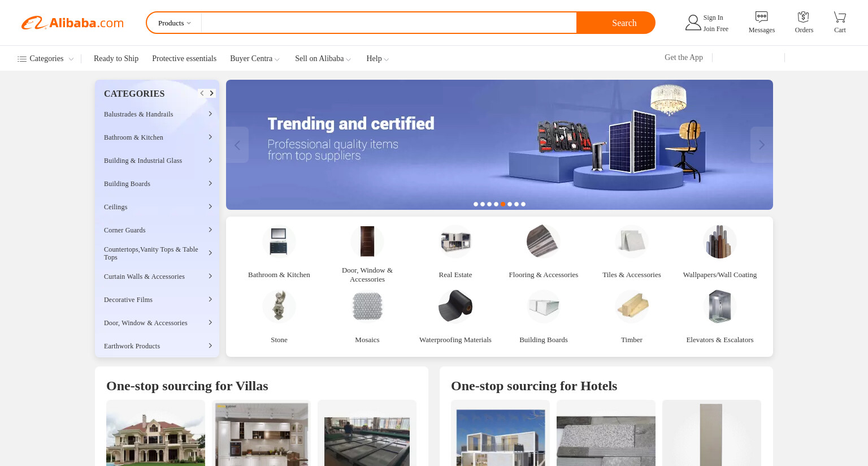Expand the Categories dropdown menu
The height and width of the screenshot is (466, 868).
[x=45, y=59]
